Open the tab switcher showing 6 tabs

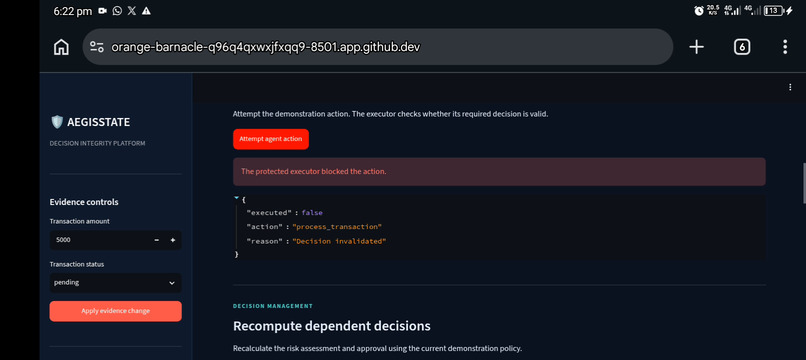coord(741,47)
